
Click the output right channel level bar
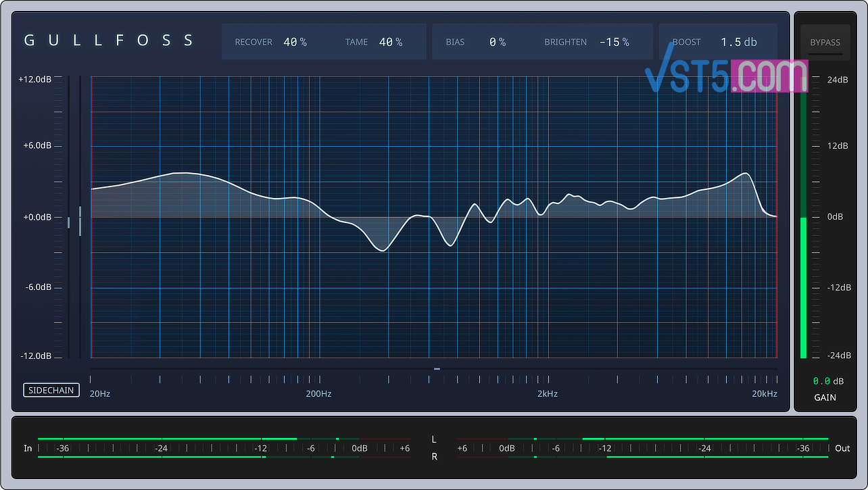tap(642, 458)
